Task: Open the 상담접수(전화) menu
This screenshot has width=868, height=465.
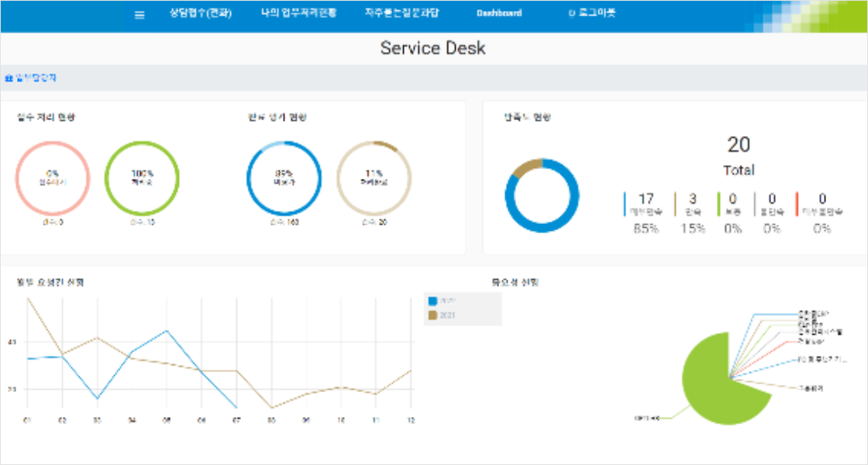Action: [201, 13]
